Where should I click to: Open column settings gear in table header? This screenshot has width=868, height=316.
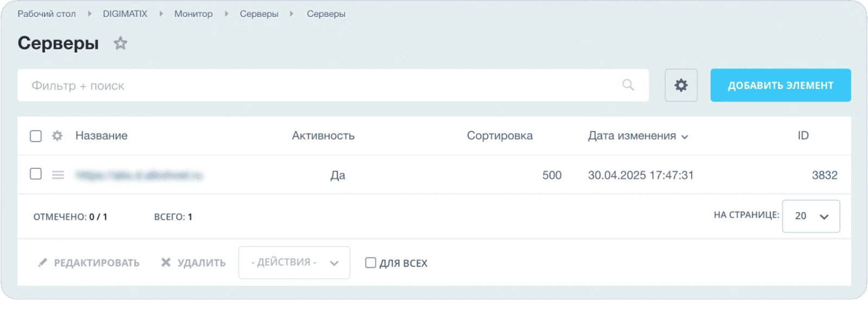[58, 136]
